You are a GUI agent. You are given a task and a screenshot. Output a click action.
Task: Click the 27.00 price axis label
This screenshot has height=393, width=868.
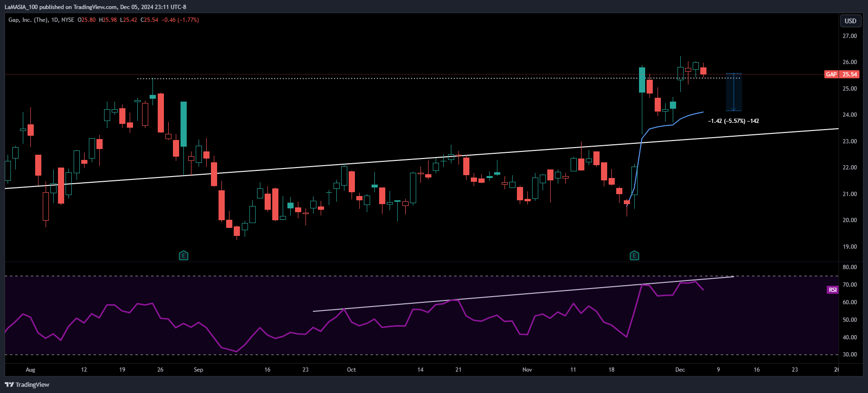click(x=849, y=36)
